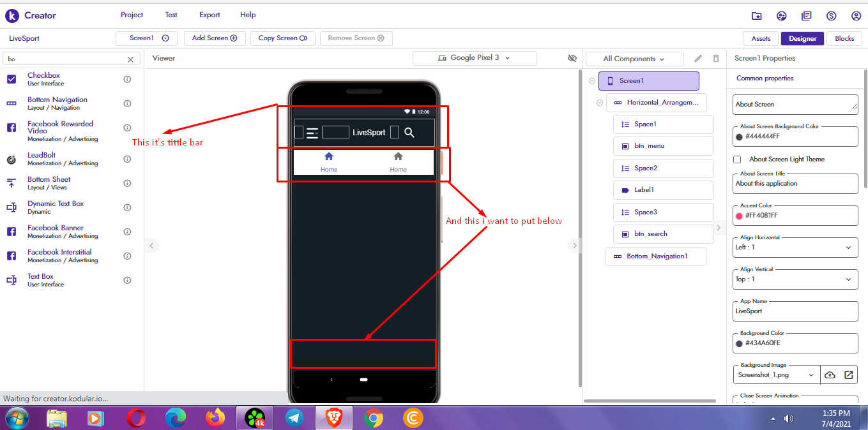The height and width of the screenshot is (430, 868).
Task: Toggle hidden components visibility eye
Action: coord(572,58)
